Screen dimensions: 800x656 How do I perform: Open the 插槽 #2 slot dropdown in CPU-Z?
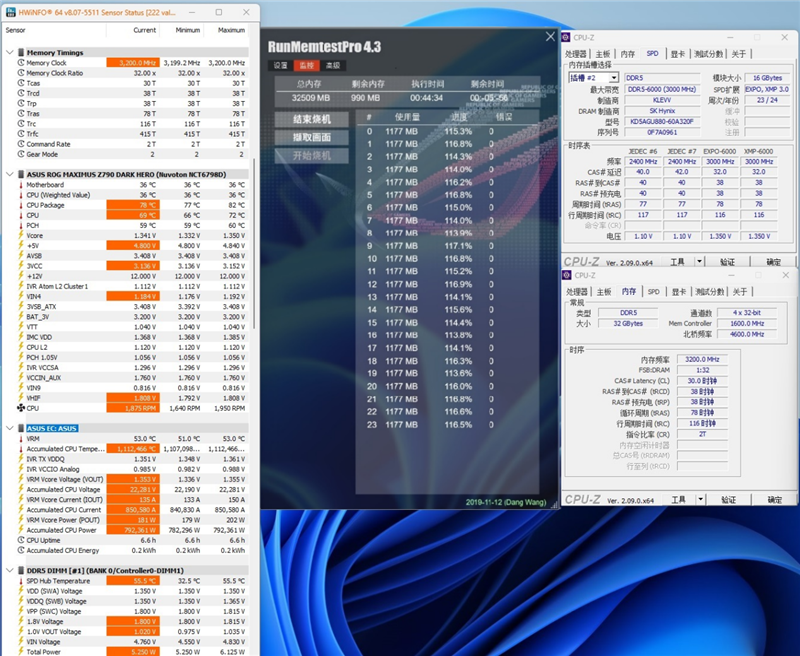pos(614,78)
